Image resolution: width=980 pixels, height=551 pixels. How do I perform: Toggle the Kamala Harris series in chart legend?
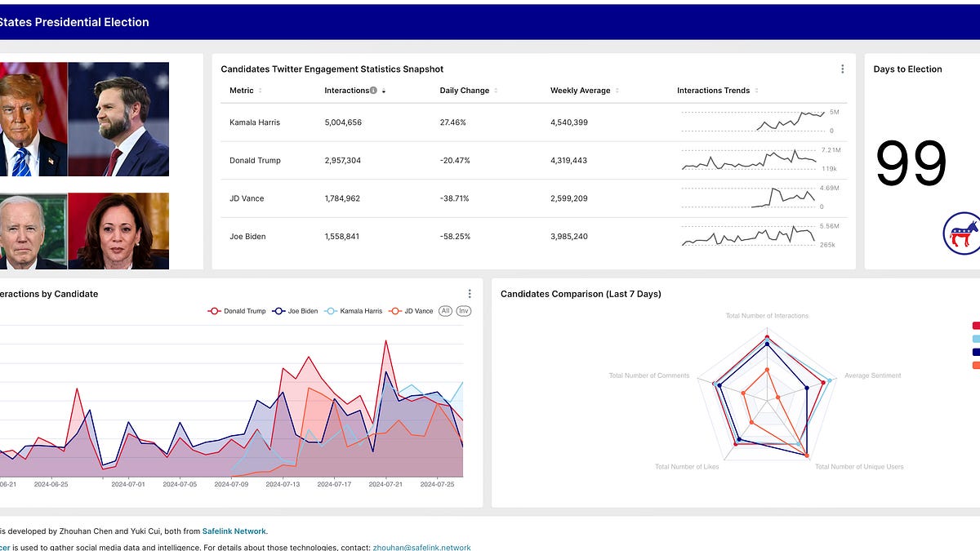pos(354,311)
